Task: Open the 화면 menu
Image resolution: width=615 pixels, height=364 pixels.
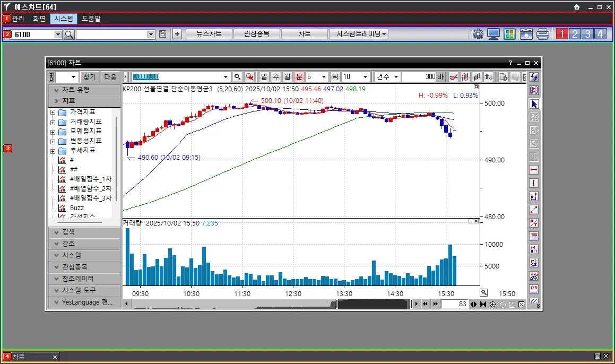Action: coord(39,19)
